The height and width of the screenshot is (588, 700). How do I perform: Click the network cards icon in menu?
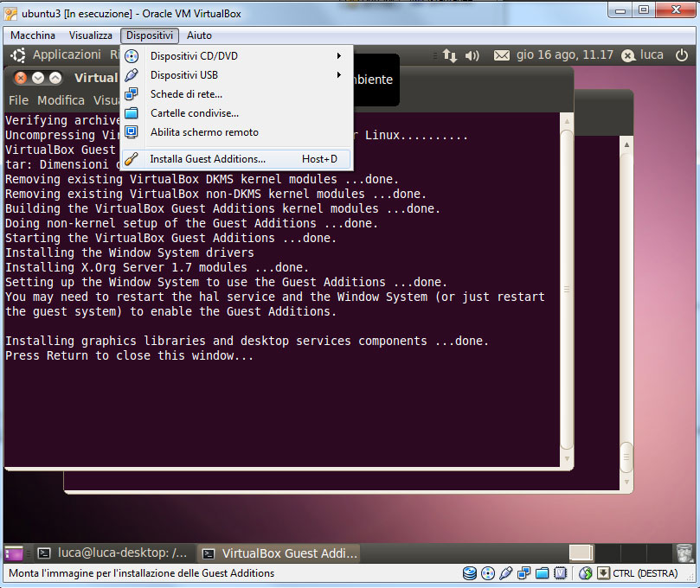coord(132,94)
